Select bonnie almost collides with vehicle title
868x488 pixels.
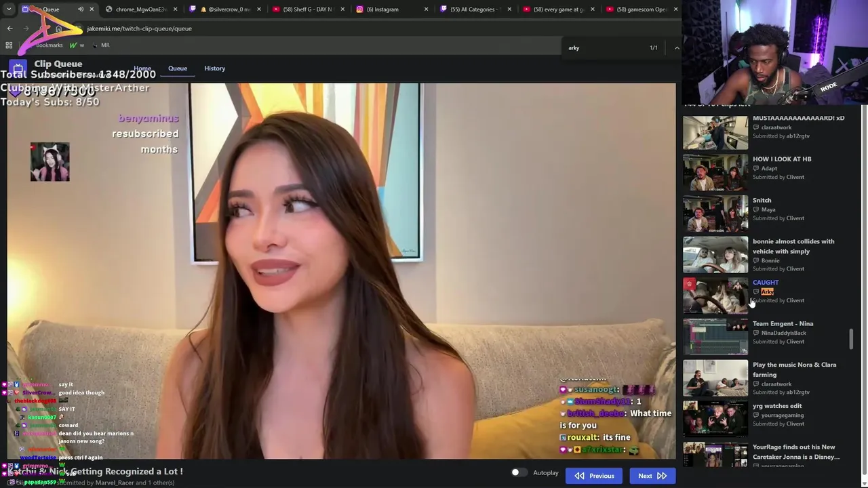(x=793, y=246)
